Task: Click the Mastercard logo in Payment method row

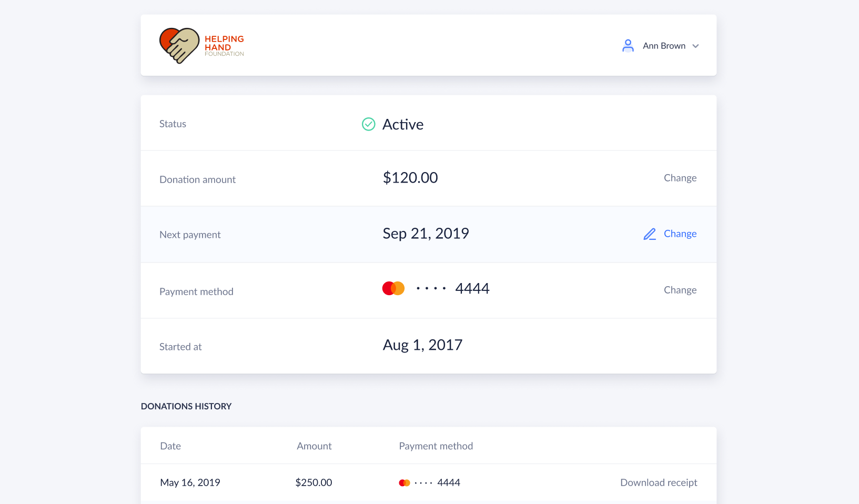Action: [x=393, y=288]
